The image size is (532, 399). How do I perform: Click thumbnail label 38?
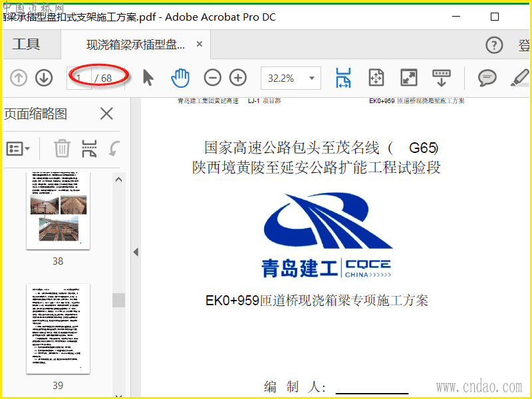[58, 261]
